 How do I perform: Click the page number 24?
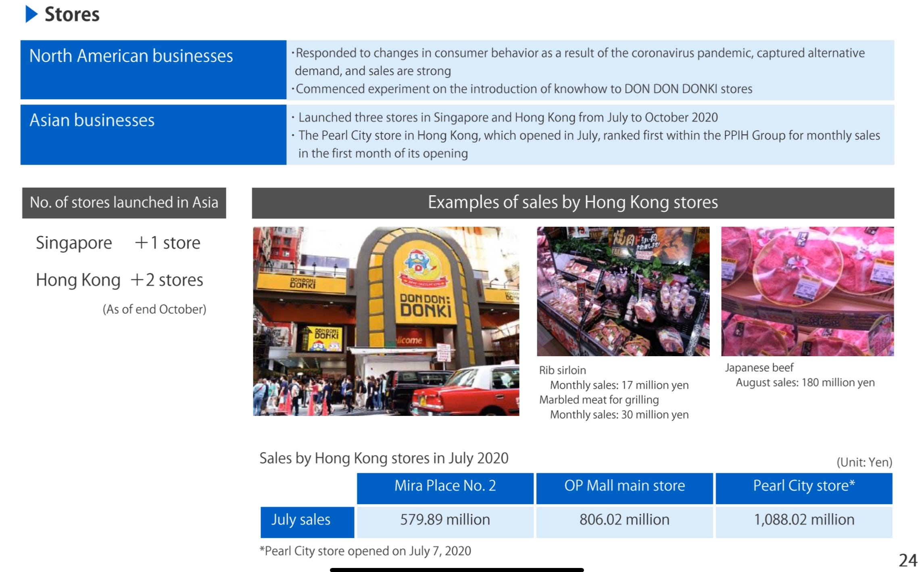coord(908,561)
